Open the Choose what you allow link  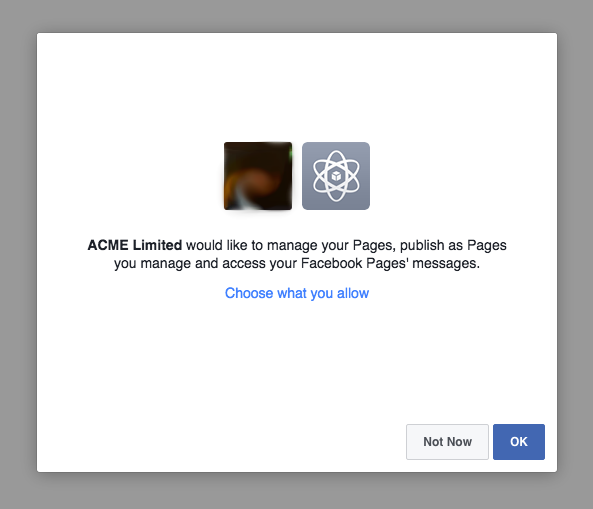tap(297, 293)
